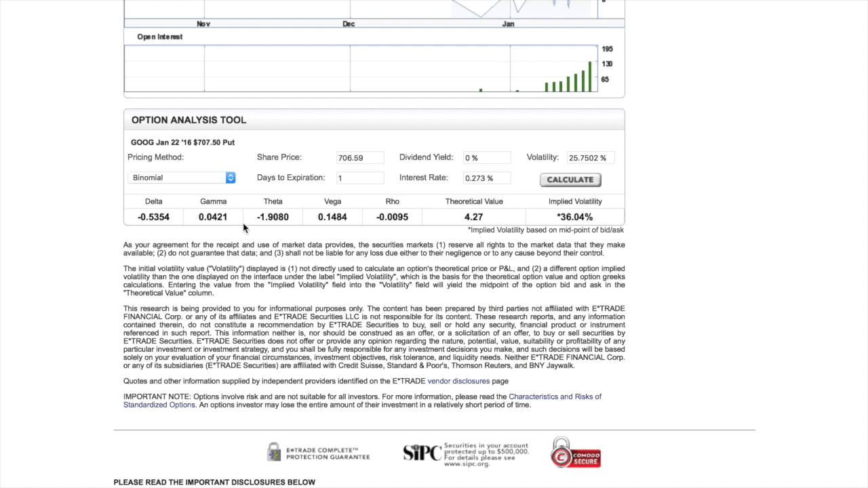The image size is (868, 488).
Task: Click the 65 open interest axis value
Action: point(605,79)
